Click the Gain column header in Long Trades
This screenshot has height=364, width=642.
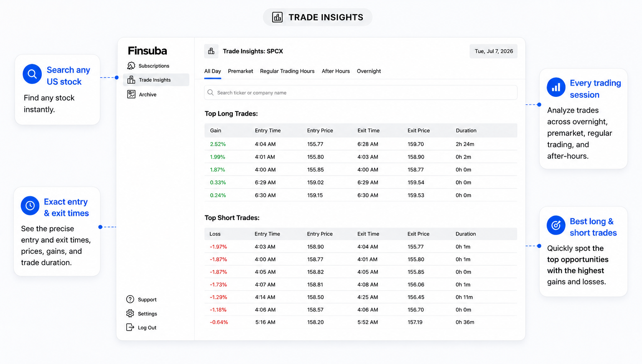pos(216,131)
